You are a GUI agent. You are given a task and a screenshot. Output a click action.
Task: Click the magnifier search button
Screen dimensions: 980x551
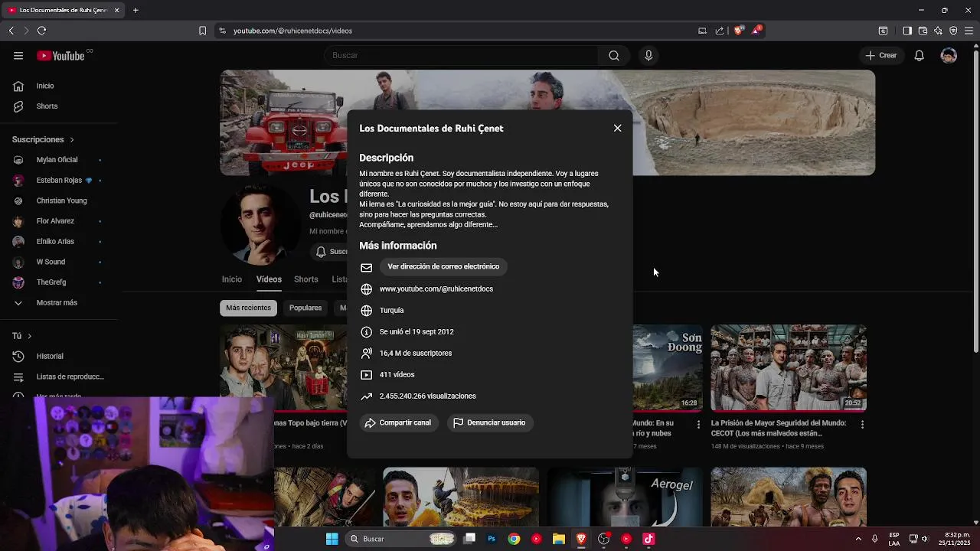614,55
